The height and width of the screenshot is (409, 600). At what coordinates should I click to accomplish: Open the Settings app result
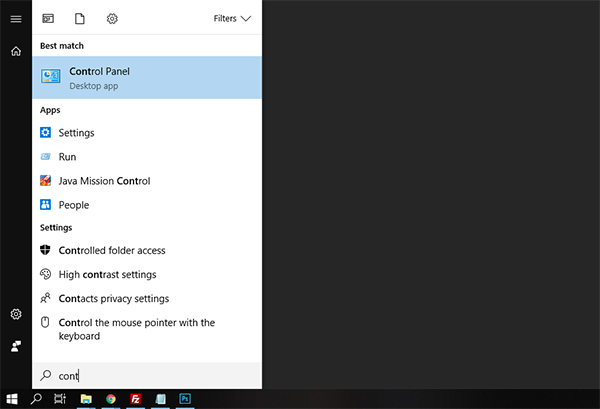(147, 133)
